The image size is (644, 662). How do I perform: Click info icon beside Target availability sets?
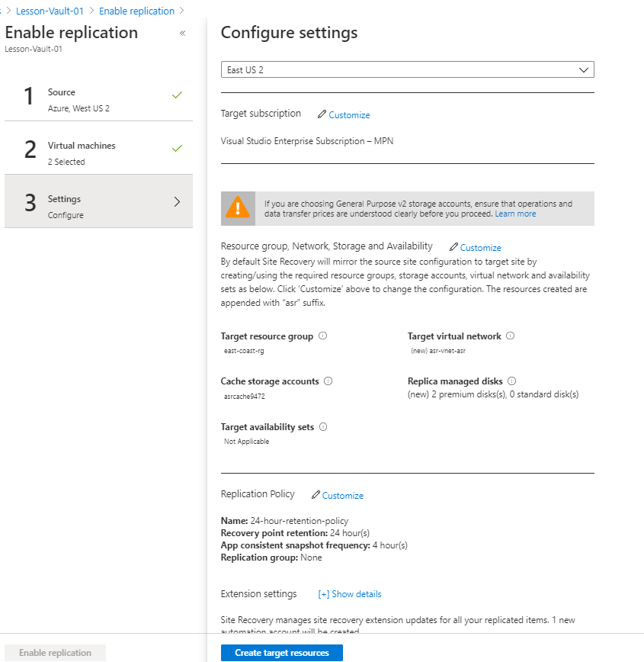[x=323, y=427]
